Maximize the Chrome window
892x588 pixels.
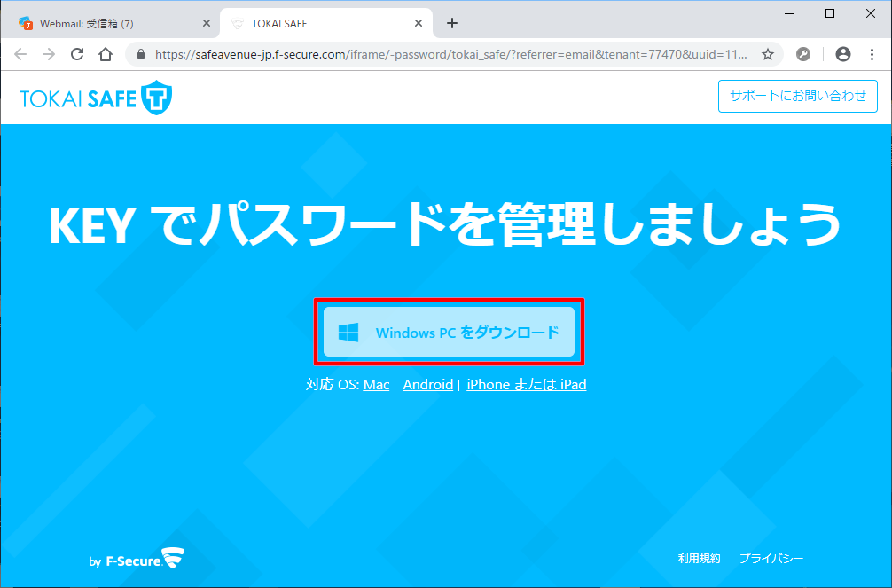coord(830,13)
